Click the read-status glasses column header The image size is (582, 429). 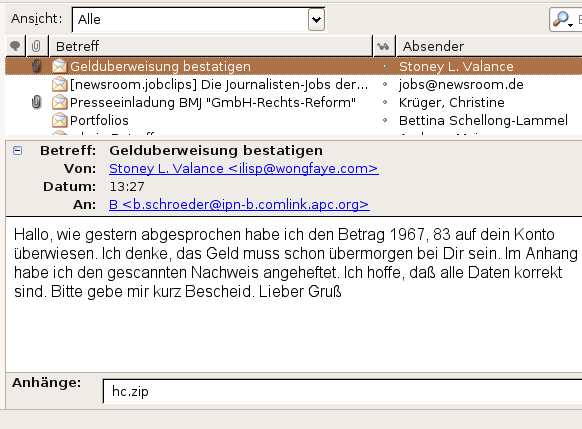click(x=383, y=46)
